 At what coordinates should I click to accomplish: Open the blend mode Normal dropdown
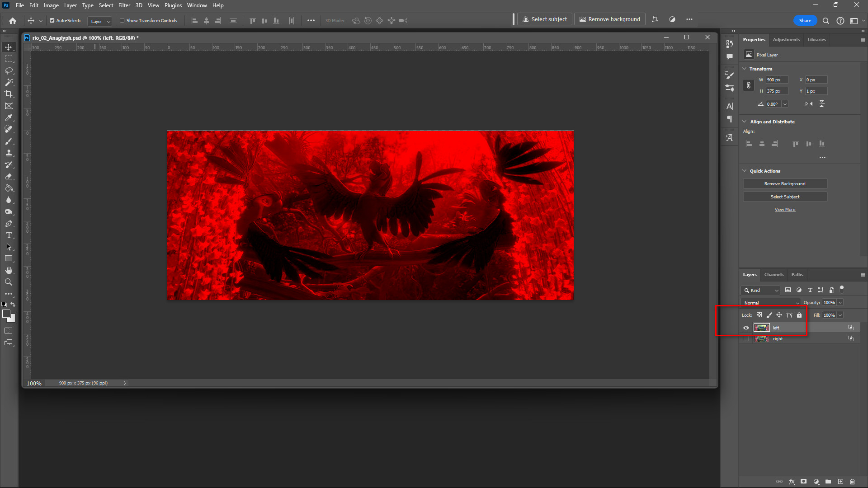771,303
